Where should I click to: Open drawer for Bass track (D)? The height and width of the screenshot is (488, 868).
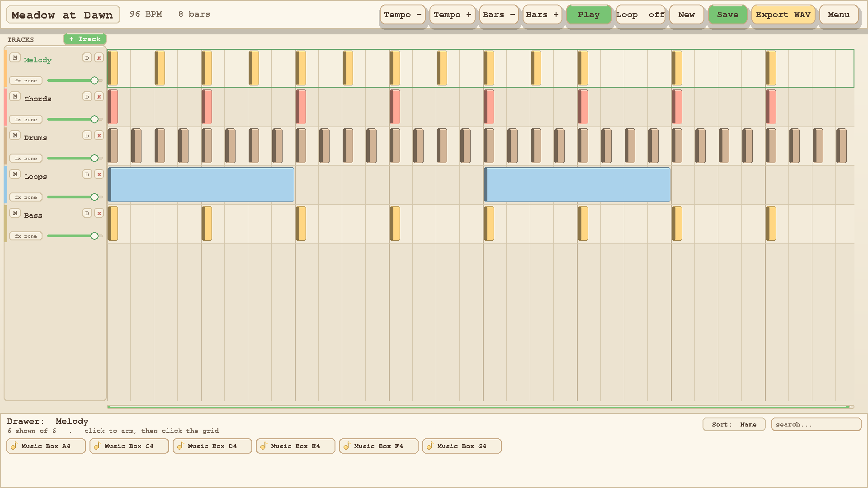tap(87, 213)
